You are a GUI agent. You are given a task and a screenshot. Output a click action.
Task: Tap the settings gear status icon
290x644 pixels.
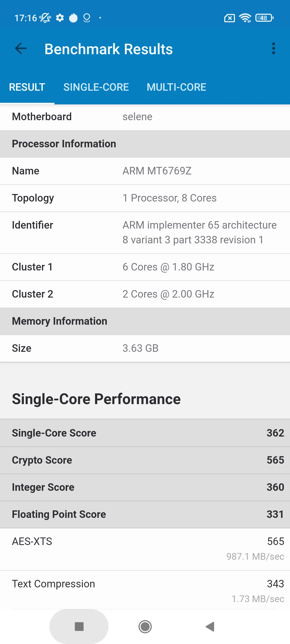(60, 18)
